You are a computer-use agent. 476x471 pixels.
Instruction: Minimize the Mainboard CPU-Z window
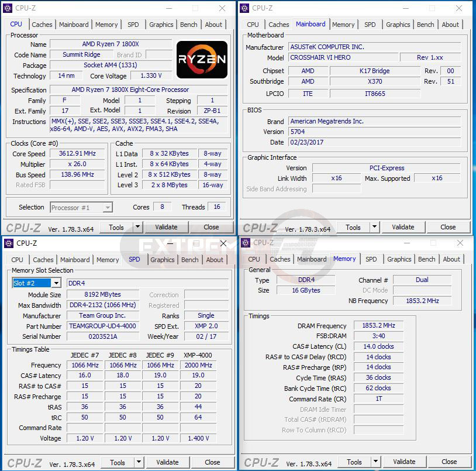406,8
